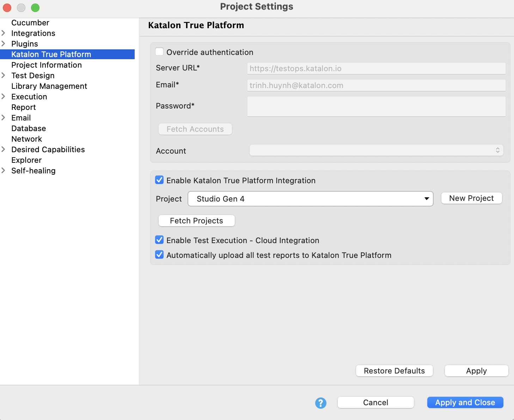514x420 pixels.
Task: Click the Fetch Projects button
Action: pos(196,221)
